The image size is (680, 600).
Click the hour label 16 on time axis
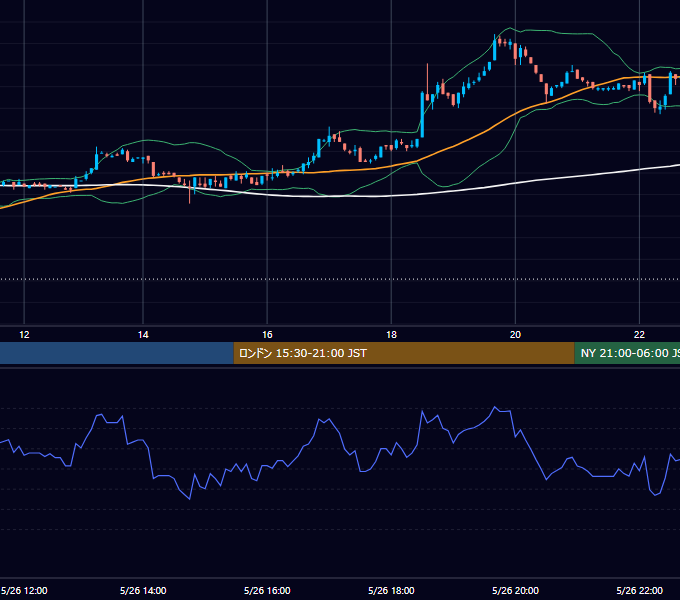(267, 335)
